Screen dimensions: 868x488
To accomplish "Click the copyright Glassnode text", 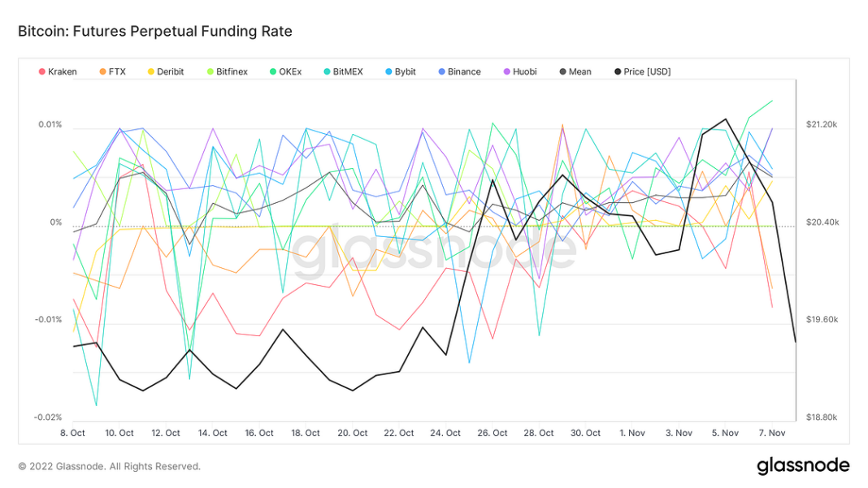I will click(109, 466).
